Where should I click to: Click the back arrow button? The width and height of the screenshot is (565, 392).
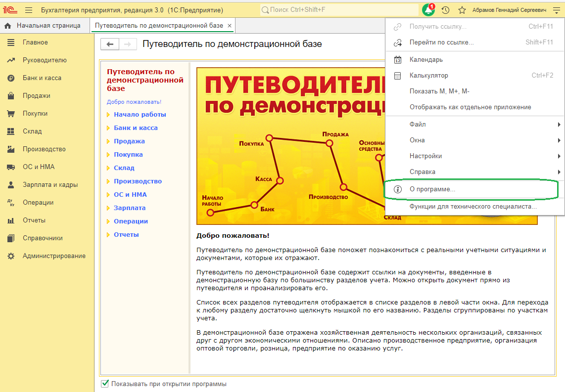click(x=110, y=44)
